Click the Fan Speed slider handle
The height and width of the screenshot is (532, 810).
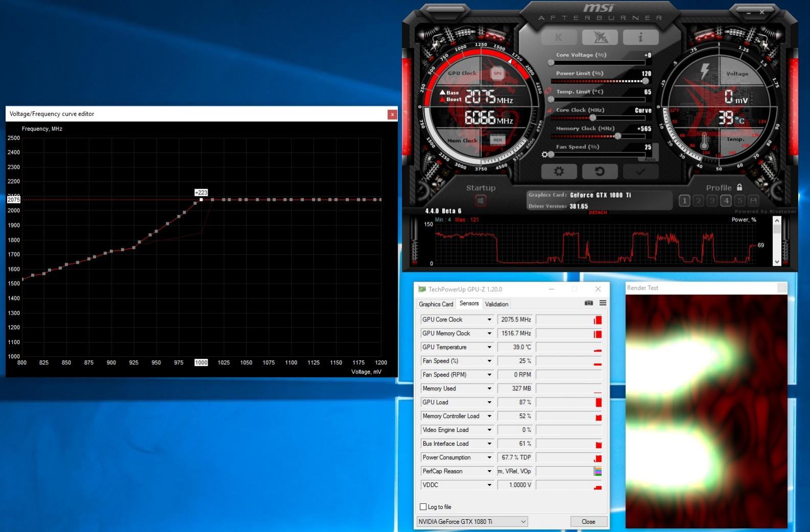(551, 154)
